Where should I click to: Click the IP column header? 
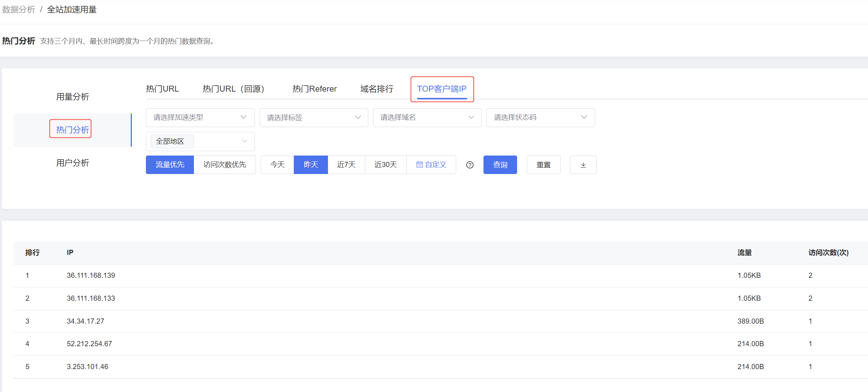pos(70,253)
